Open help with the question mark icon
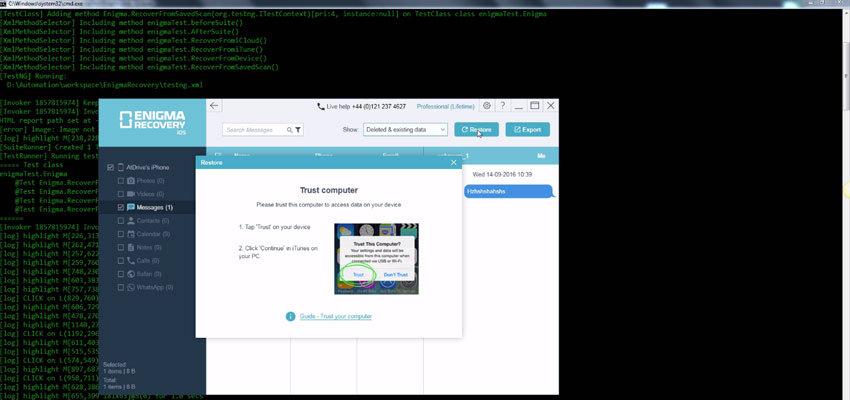Screen dimensions: 850x400 click(x=503, y=106)
